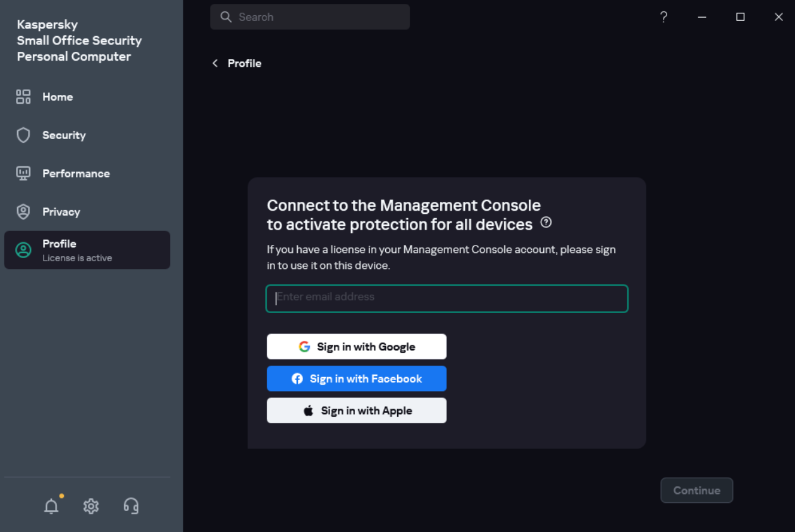The image size is (795, 532).
Task: Open settings via the gear icon
Action: 91,506
